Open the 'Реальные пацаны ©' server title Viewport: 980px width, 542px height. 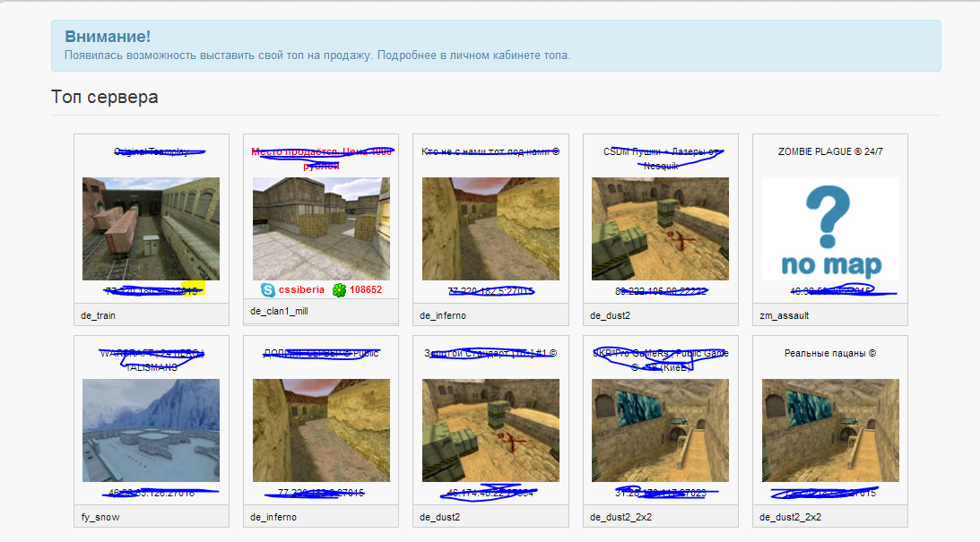(x=830, y=354)
